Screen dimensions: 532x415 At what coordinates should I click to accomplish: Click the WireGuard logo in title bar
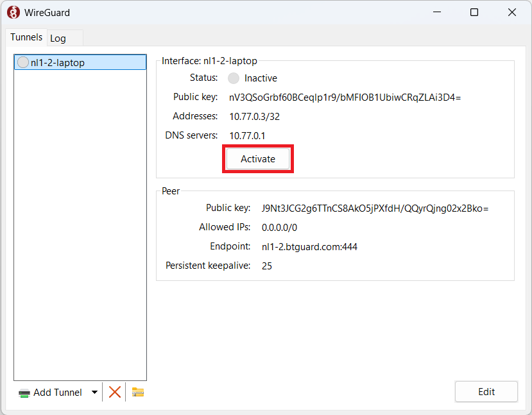tap(13, 12)
